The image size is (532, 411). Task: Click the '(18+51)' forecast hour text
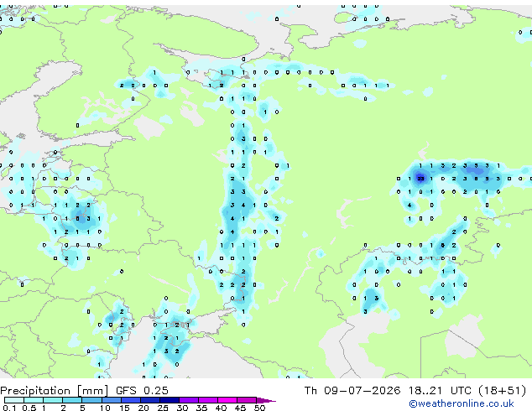coord(502,391)
